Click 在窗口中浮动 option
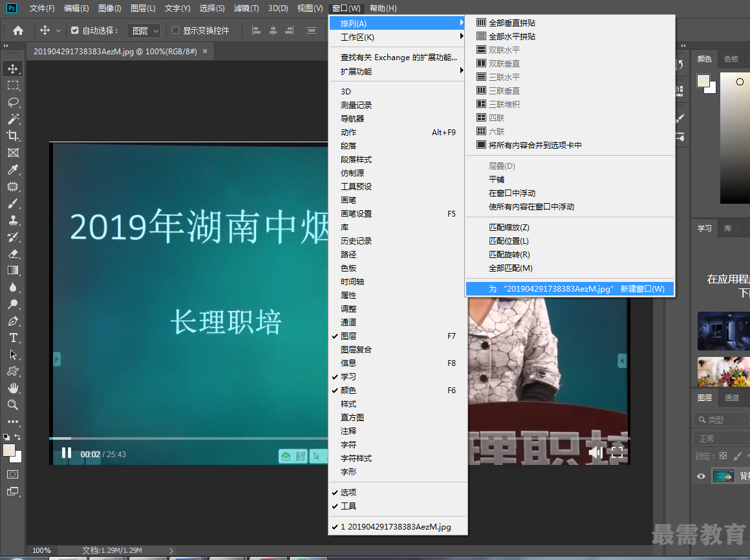 coord(570,193)
